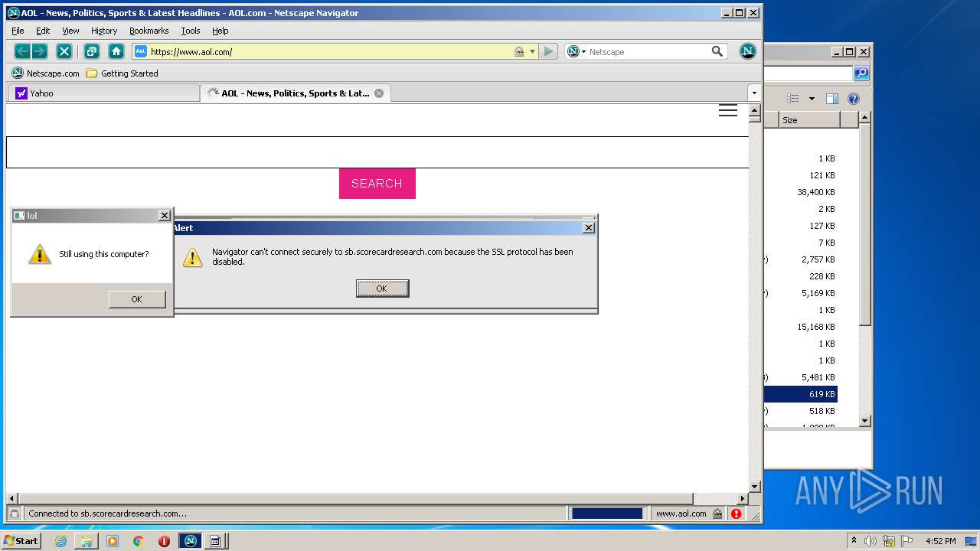Switch to the Yahoo tab
Viewport: 980px width, 551px height.
[104, 93]
